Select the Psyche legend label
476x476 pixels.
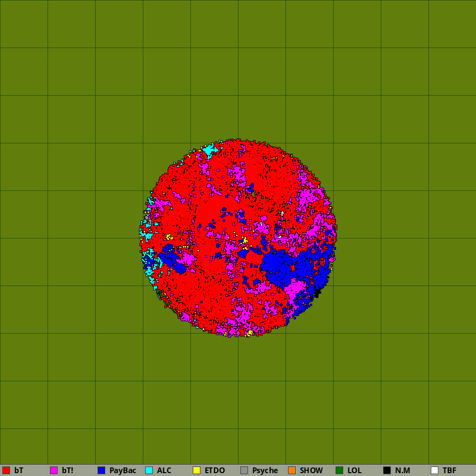(x=265, y=471)
